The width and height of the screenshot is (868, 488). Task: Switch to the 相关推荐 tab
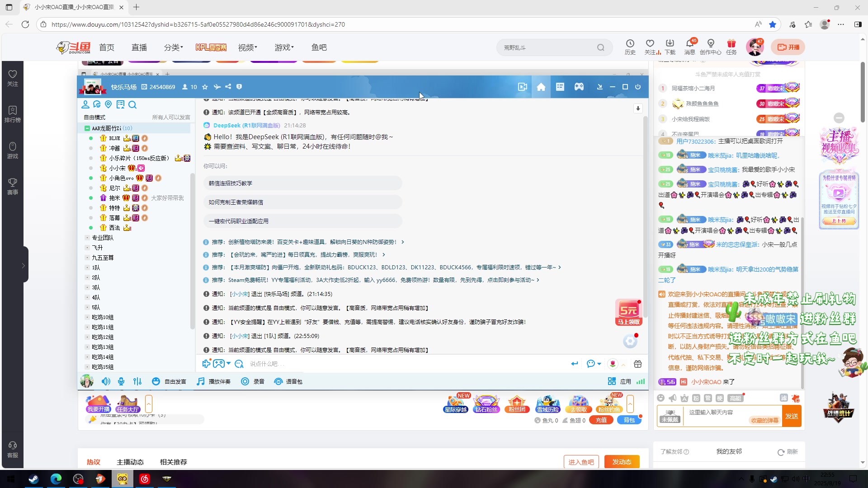174,462
